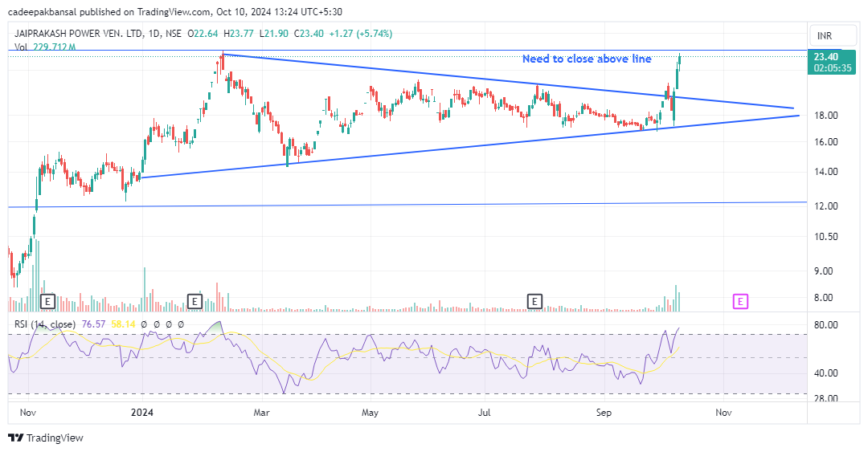The height and width of the screenshot is (452, 868).
Task: Click the 28.00 RSI axis label
Action: coord(825,398)
